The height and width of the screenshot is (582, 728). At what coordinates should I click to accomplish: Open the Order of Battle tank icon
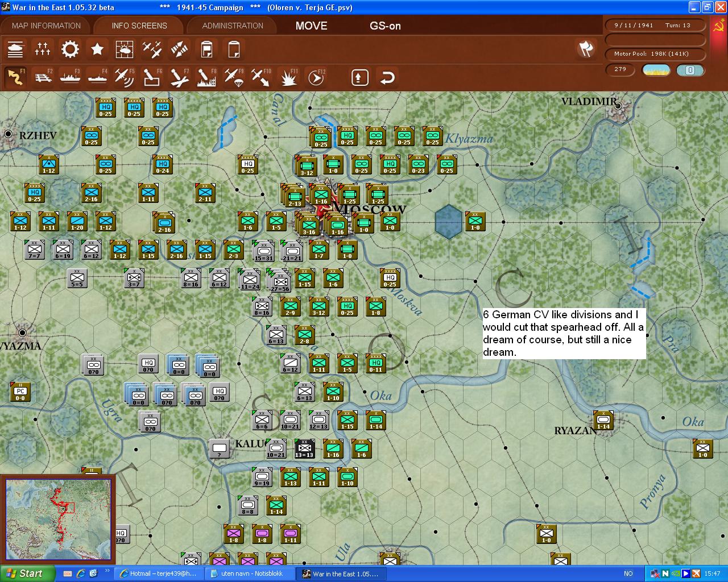pos(15,49)
